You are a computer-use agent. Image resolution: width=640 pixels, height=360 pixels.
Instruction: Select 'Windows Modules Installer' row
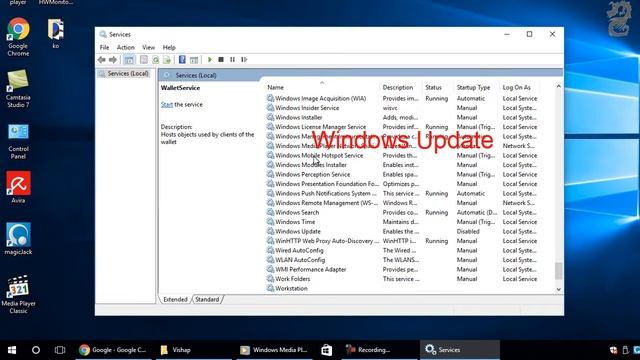[x=402, y=165]
